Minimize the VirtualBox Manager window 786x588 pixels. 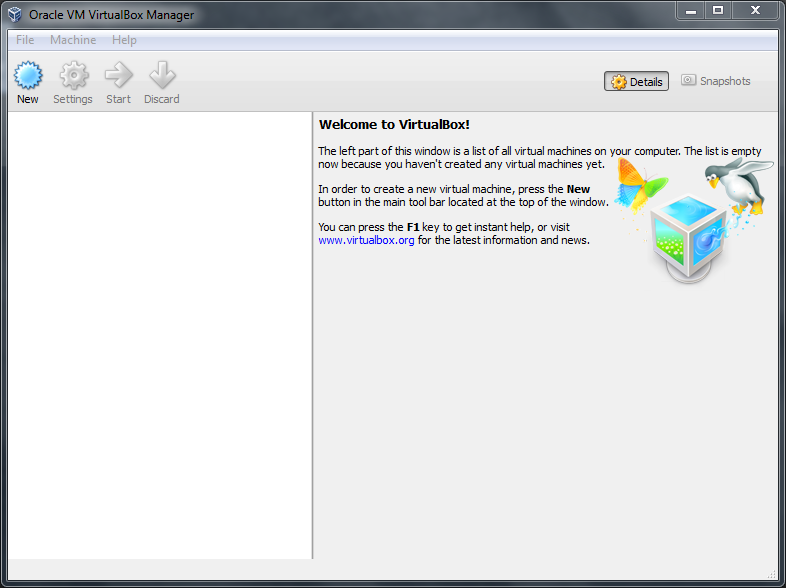[691, 11]
